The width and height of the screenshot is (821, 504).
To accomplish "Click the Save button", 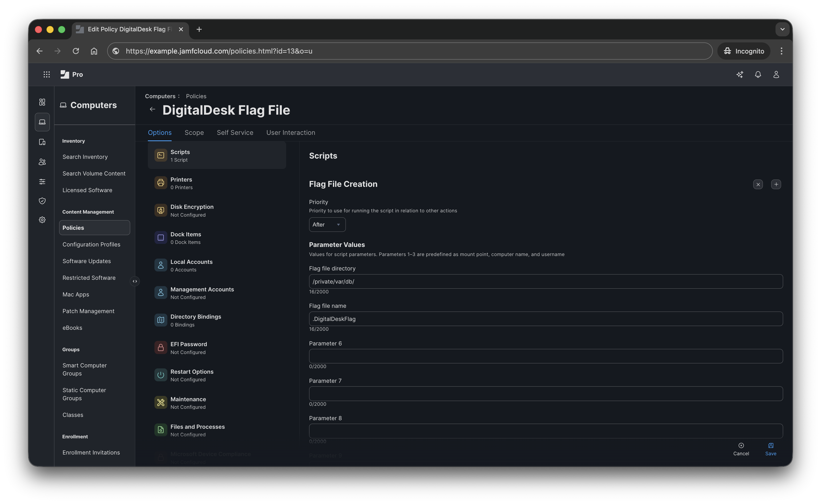I will 771,449.
